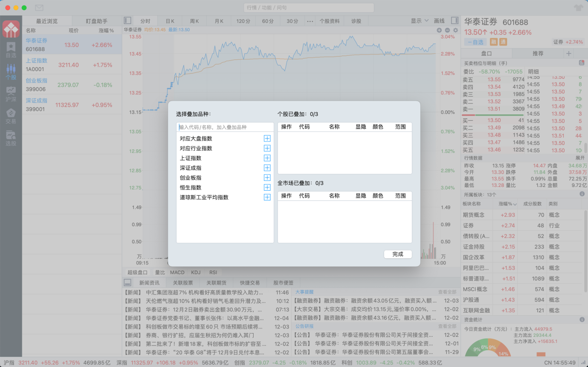The width and height of the screenshot is (588, 367).
Task: Toggle the left panel layout icon
Action: point(128,20)
